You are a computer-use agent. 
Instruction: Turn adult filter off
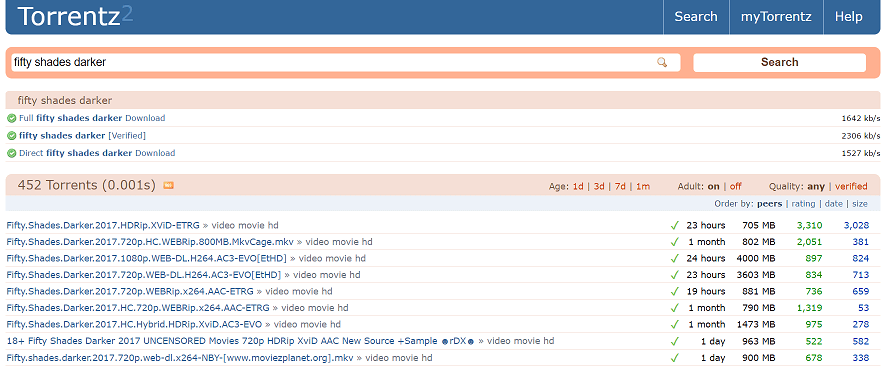tap(735, 186)
